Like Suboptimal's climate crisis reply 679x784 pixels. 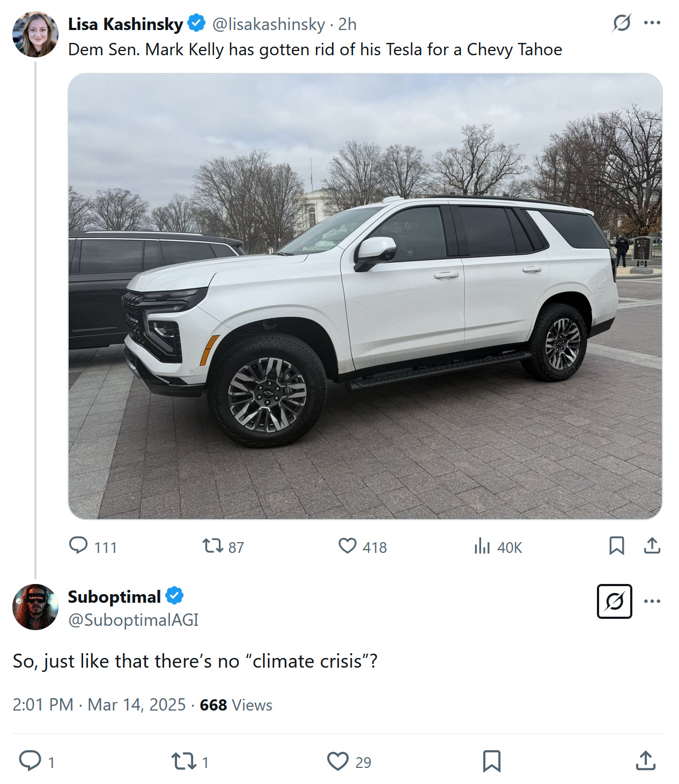pyautogui.click(x=338, y=761)
